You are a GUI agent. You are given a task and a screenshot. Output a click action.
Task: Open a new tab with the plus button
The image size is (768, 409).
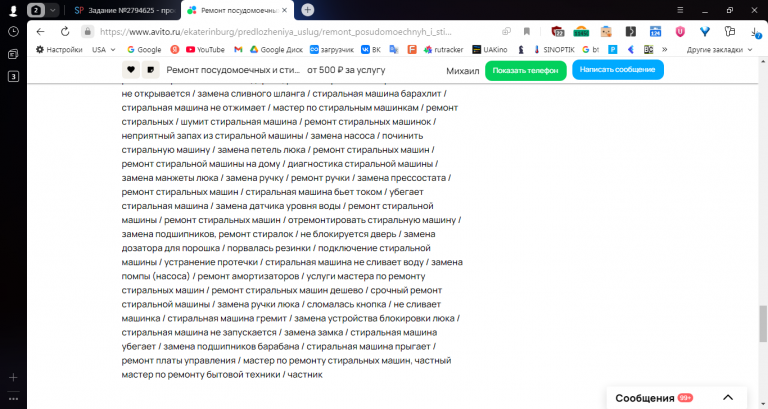point(308,10)
